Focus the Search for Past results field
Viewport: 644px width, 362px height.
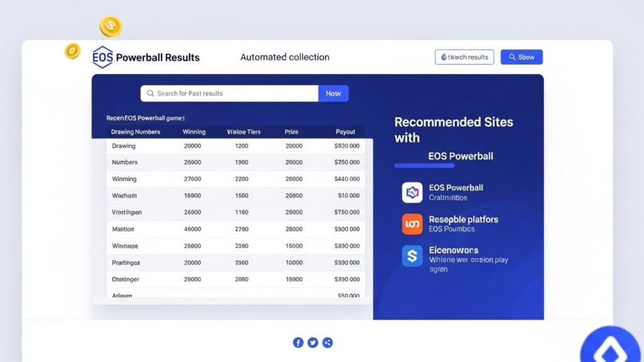pyautogui.click(x=230, y=94)
